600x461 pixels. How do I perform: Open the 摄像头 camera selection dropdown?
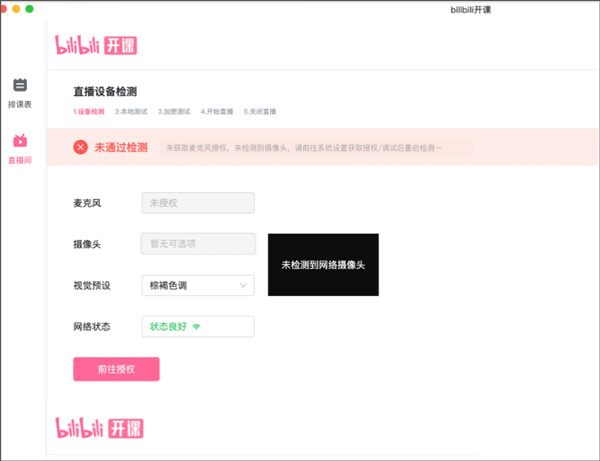click(x=198, y=244)
